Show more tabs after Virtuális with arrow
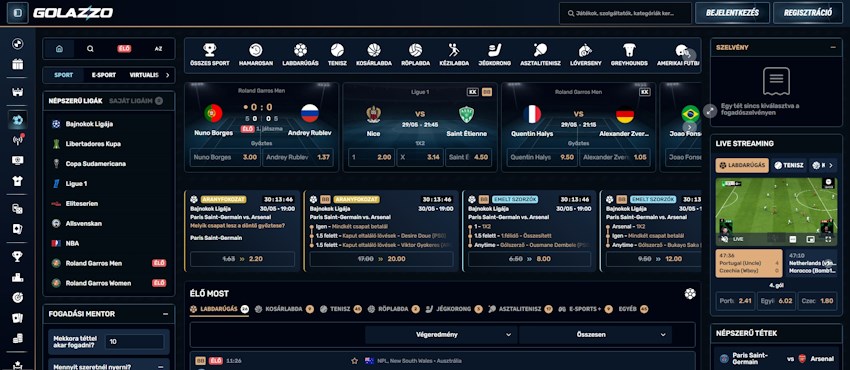Viewport: 850px width, 370px height. click(x=168, y=75)
